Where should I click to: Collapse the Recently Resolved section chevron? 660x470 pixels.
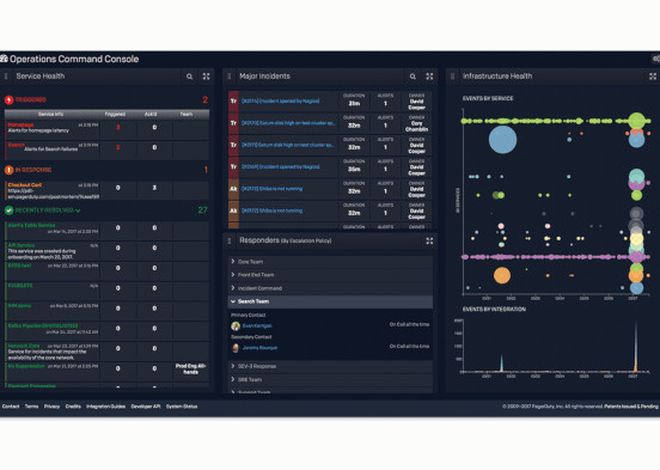coord(77,210)
